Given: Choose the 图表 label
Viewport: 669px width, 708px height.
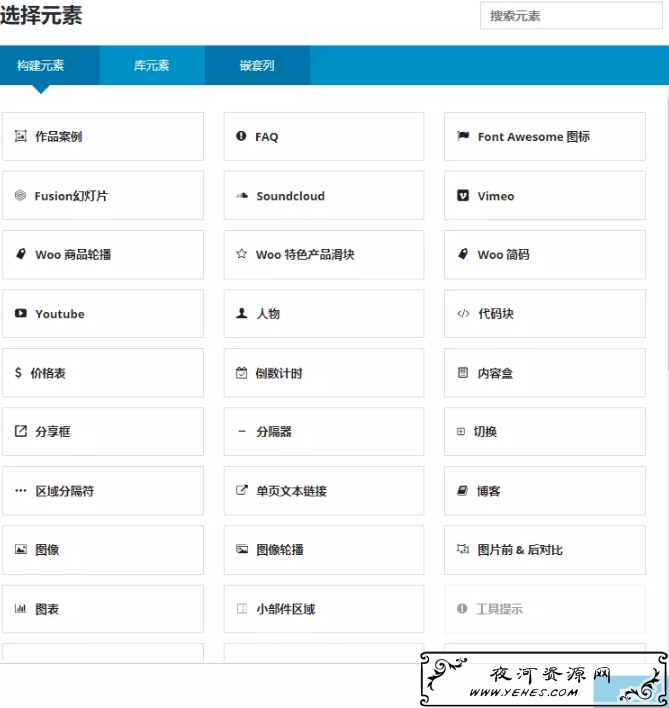Looking at the screenshot, I should click(47, 610).
